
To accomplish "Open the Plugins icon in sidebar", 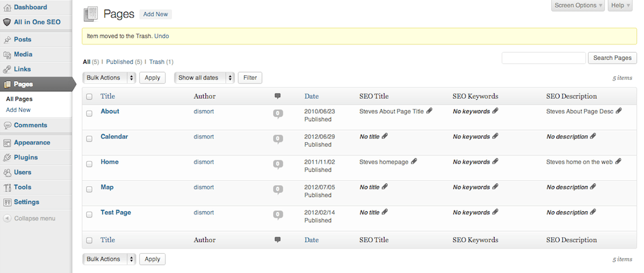I will 7,157.
